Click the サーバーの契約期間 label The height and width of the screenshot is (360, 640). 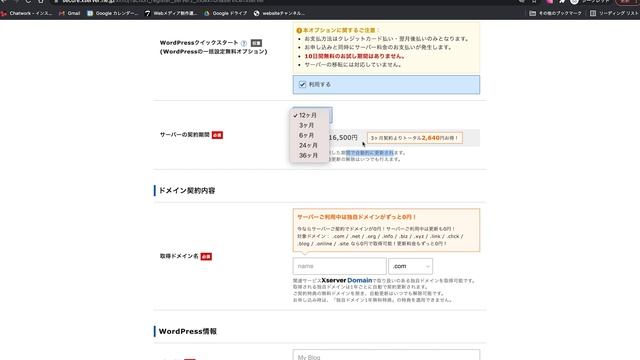coord(184,135)
